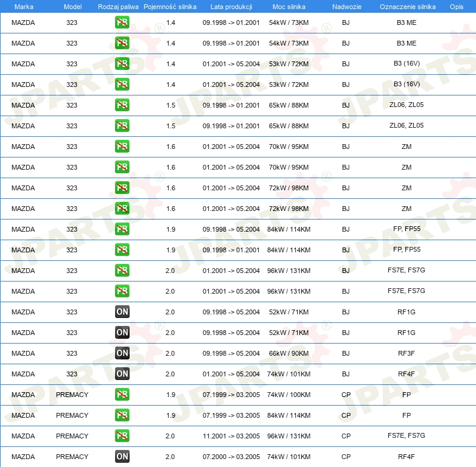Select PREMACY in the ON diesel row
The height and width of the screenshot is (467, 476).
[x=72, y=457]
